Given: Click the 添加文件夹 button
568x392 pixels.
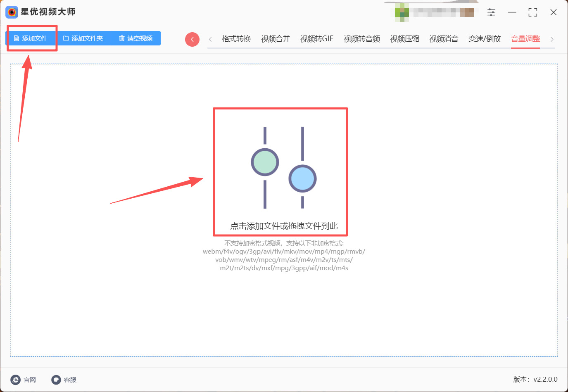Looking at the screenshot, I should tap(83, 38).
